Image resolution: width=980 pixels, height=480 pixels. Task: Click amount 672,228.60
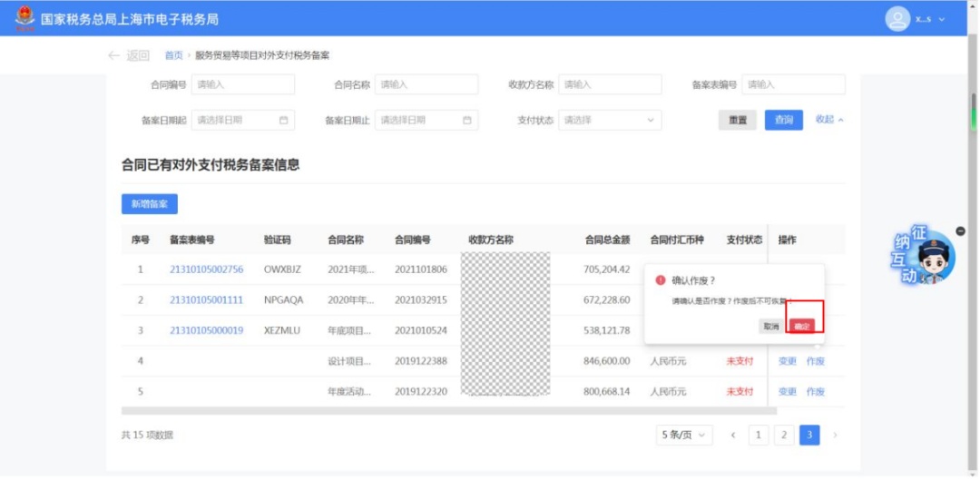pos(606,300)
